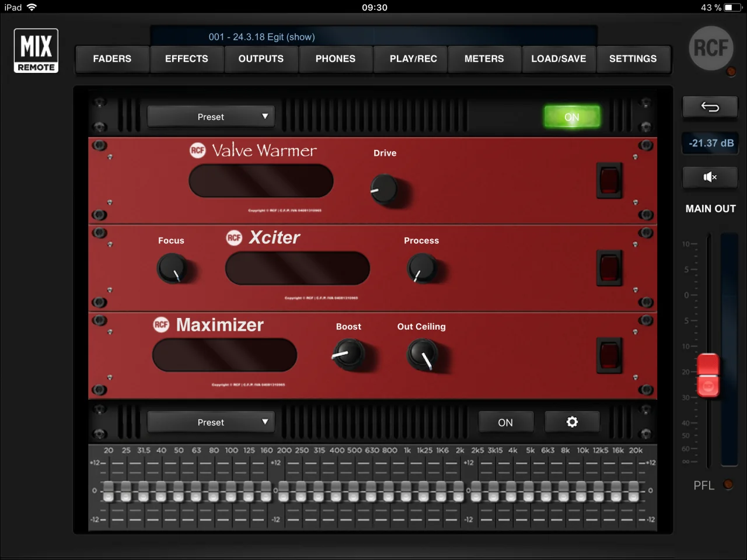
Task: Click the MIX Remote logo
Action: coord(36,51)
